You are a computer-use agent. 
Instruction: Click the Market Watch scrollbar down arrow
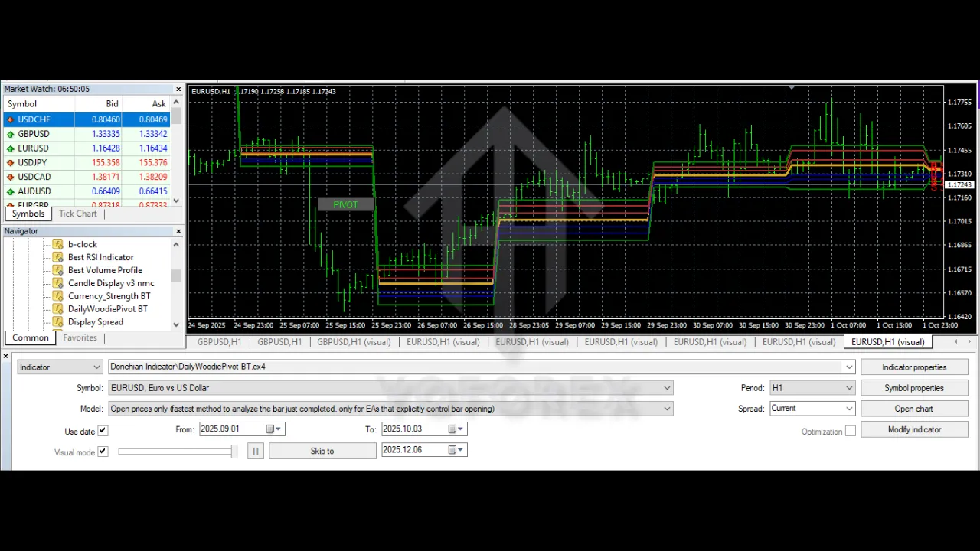click(x=176, y=201)
